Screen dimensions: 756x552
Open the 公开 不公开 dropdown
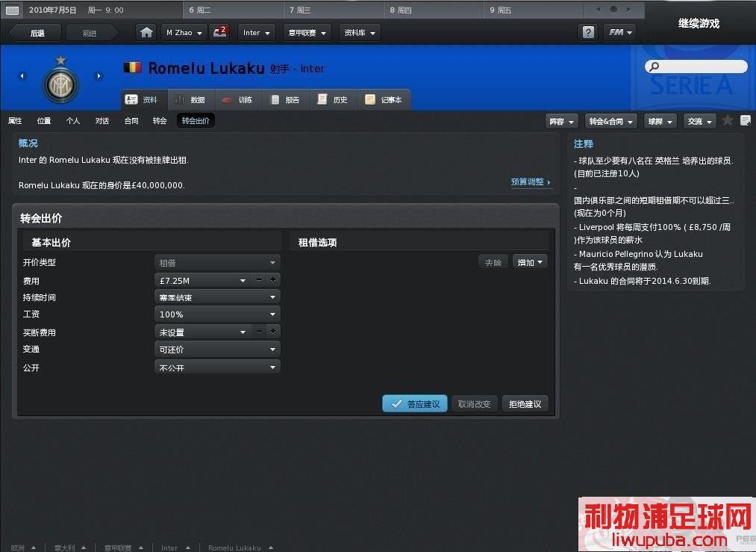pyautogui.click(x=217, y=368)
